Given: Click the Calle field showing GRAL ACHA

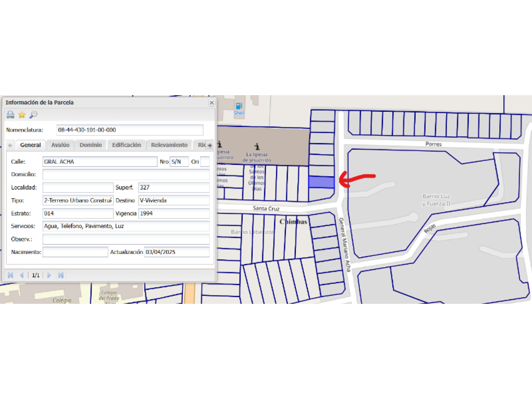Looking at the screenshot, I should [x=100, y=162].
